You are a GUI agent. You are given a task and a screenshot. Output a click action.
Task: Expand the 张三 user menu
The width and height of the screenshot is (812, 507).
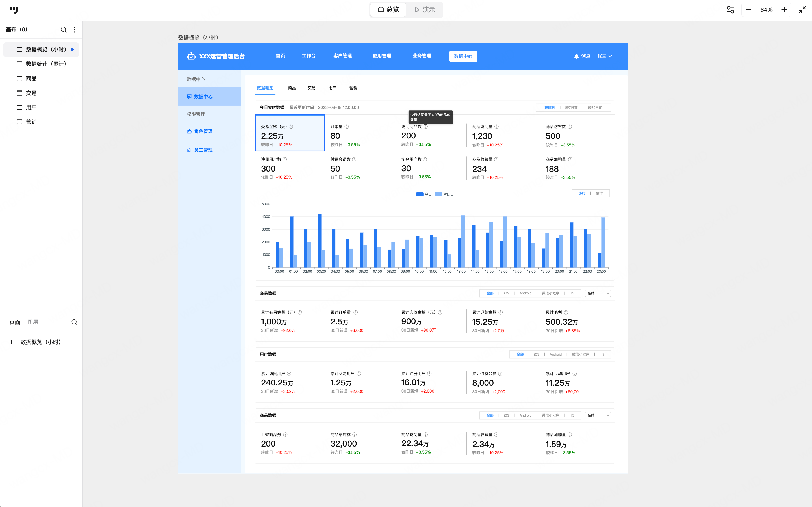tap(604, 56)
